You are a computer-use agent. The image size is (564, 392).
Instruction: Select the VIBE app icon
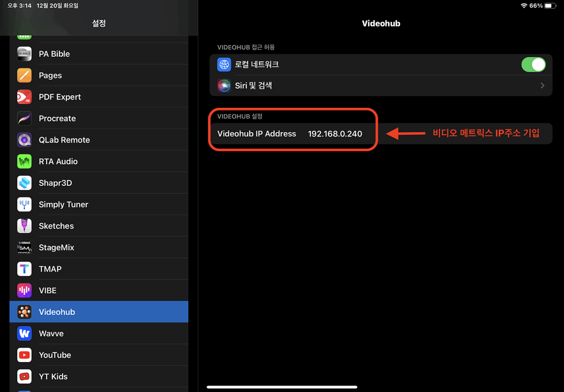click(24, 291)
